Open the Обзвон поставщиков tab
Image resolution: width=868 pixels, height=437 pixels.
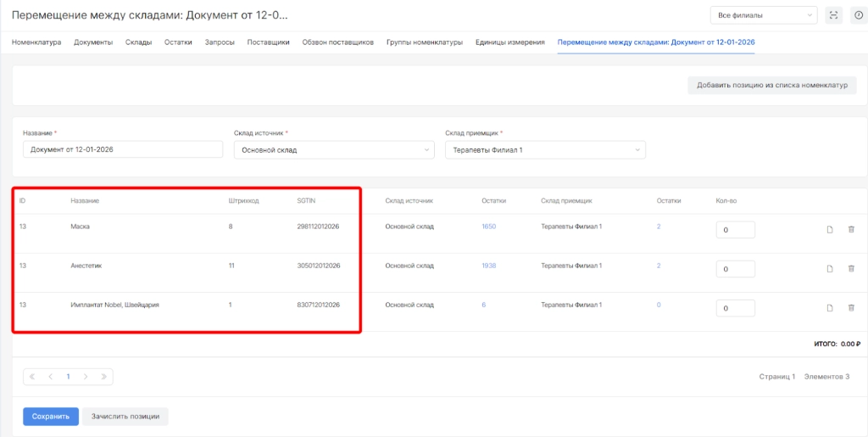coord(337,42)
